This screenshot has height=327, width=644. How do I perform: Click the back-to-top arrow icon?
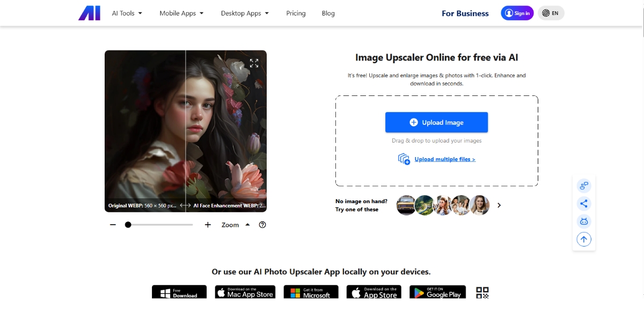pos(584,239)
